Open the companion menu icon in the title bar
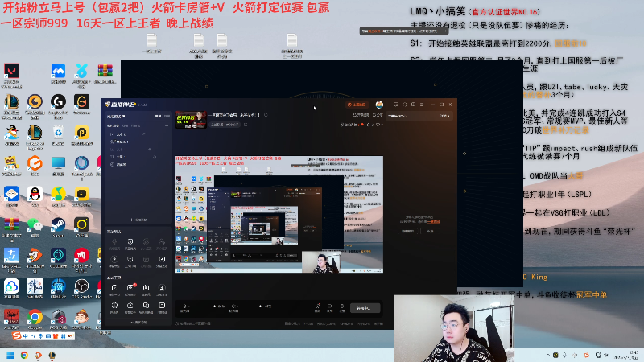The width and height of the screenshot is (644, 362). click(422, 105)
